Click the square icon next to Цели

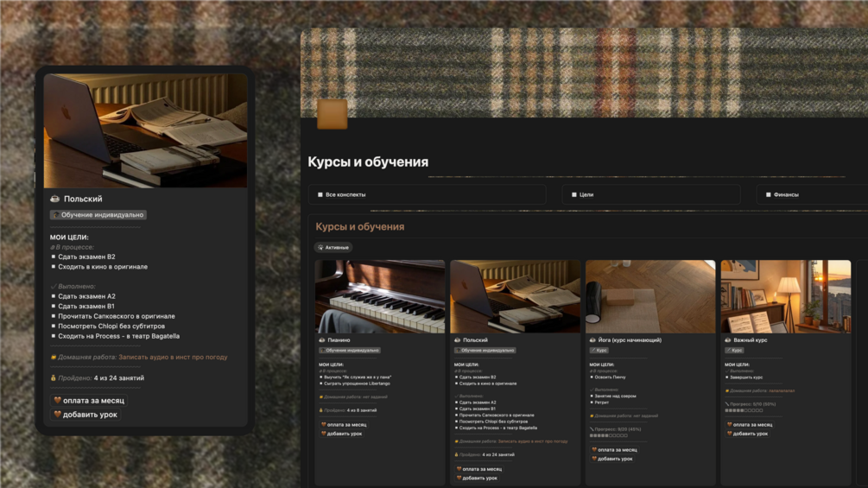574,194
